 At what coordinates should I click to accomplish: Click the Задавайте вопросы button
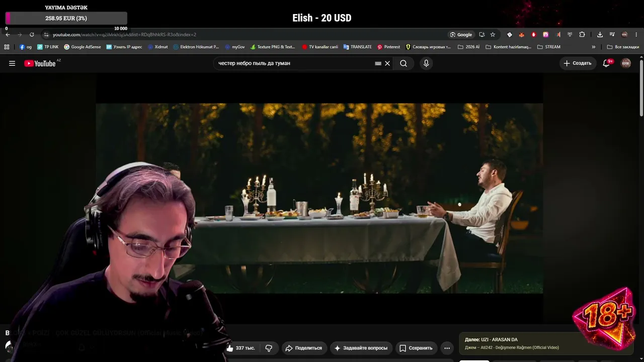click(361, 348)
